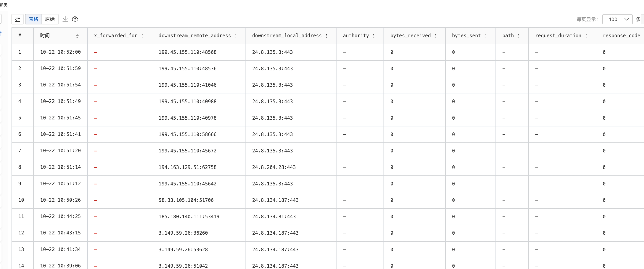
Task: Open the path column options menu
Action: click(519, 36)
